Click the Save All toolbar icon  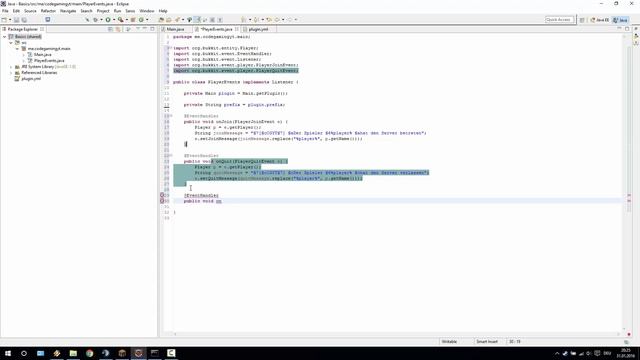(24, 20)
